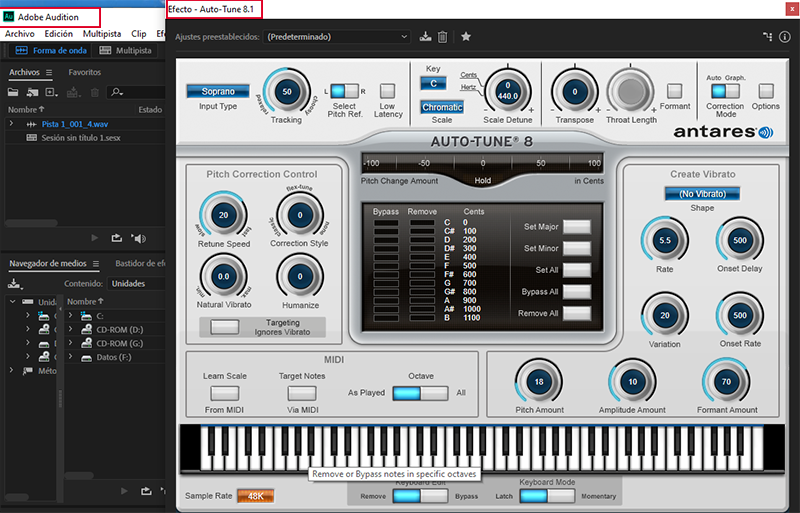Enable the Formant button
This screenshot has width=800, height=513.
[x=674, y=91]
